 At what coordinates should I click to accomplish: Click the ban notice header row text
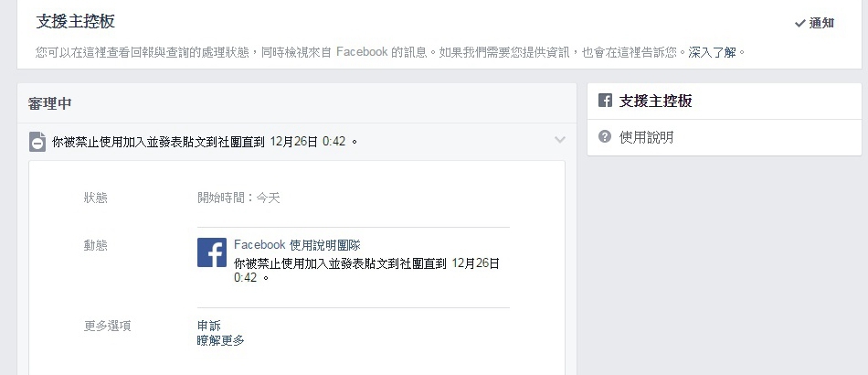tap(205, 141)
